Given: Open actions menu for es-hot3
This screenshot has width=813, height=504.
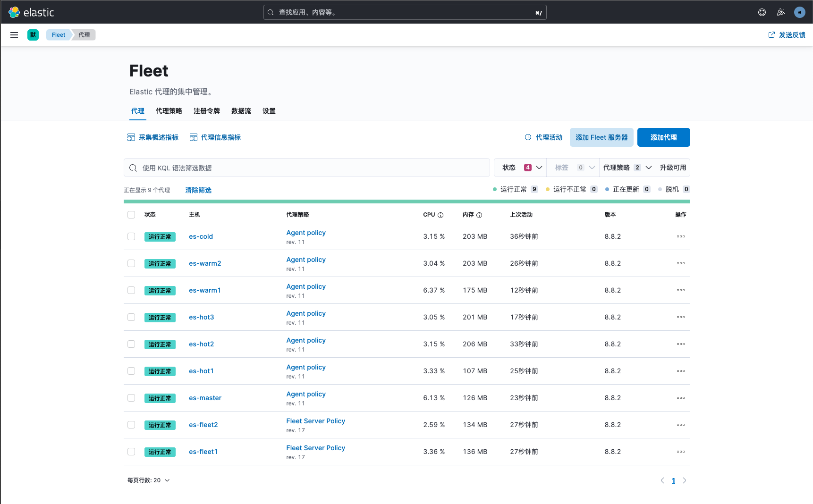Looking at the screenshot, I should pyautogui.click(x=681, y=317).
